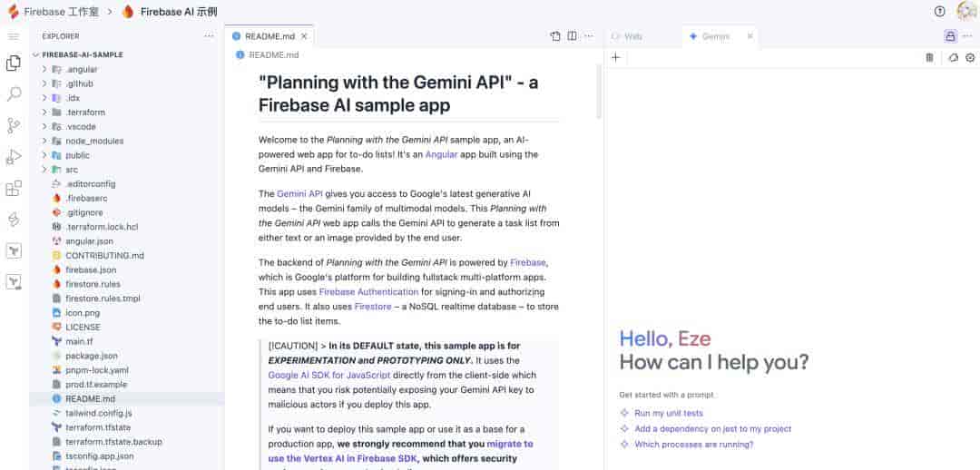Open the Source Control view
This screenshot has width=980, height=470.
click(13, 125)
